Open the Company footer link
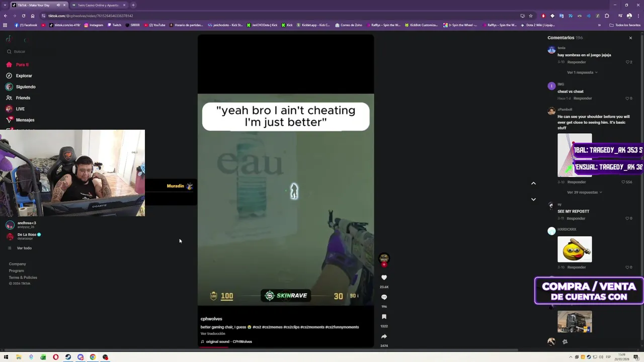Viewport: 644px width, 362px height. pyautogui.click(x=17, y=264)
